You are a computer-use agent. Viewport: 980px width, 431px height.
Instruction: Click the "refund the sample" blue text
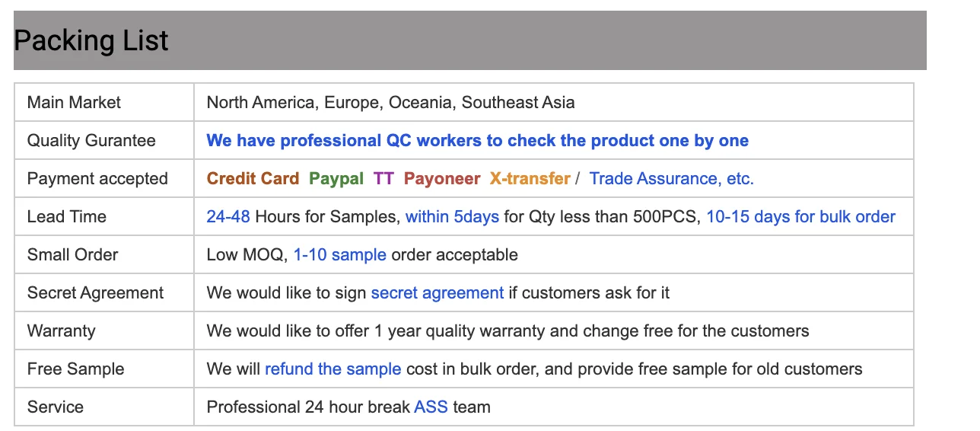[332, 369]
